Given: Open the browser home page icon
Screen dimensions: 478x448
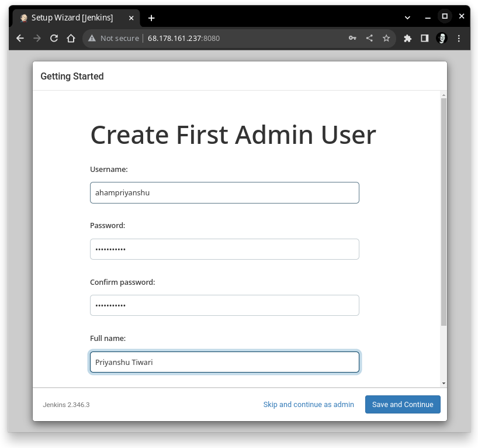Looking at the screenshot, I should pyautogui.click(x=71, y=38).
